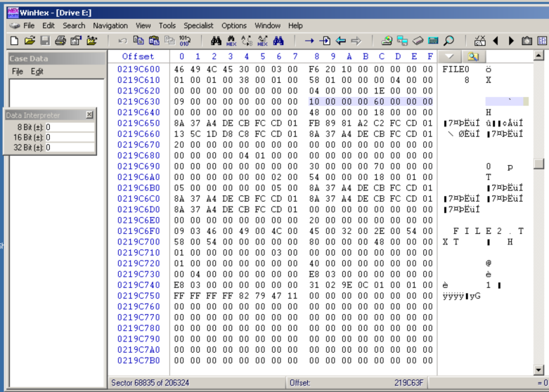Click the Find Text binoculars icon
Viewport: 549px width, 392px height.
click(x=216, y=41)
